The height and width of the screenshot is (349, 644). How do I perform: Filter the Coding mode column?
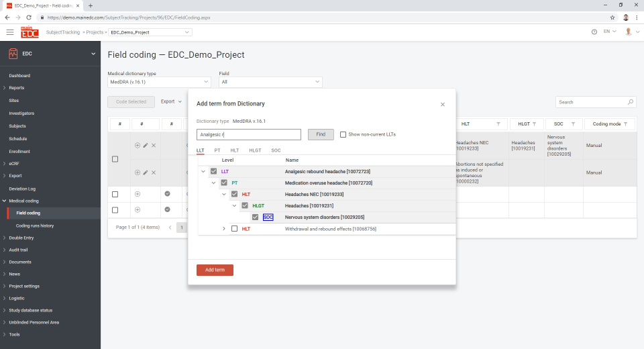coord(625,123)
